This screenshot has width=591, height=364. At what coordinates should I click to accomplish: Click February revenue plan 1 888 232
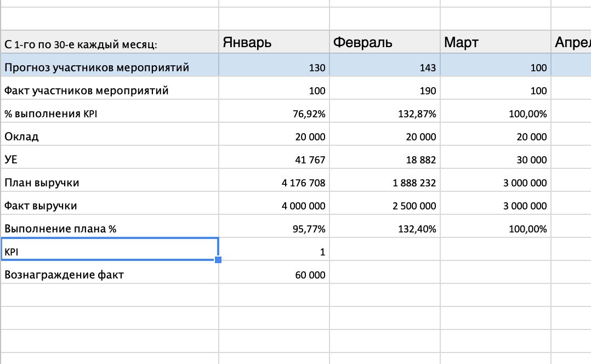click(384, 183)
